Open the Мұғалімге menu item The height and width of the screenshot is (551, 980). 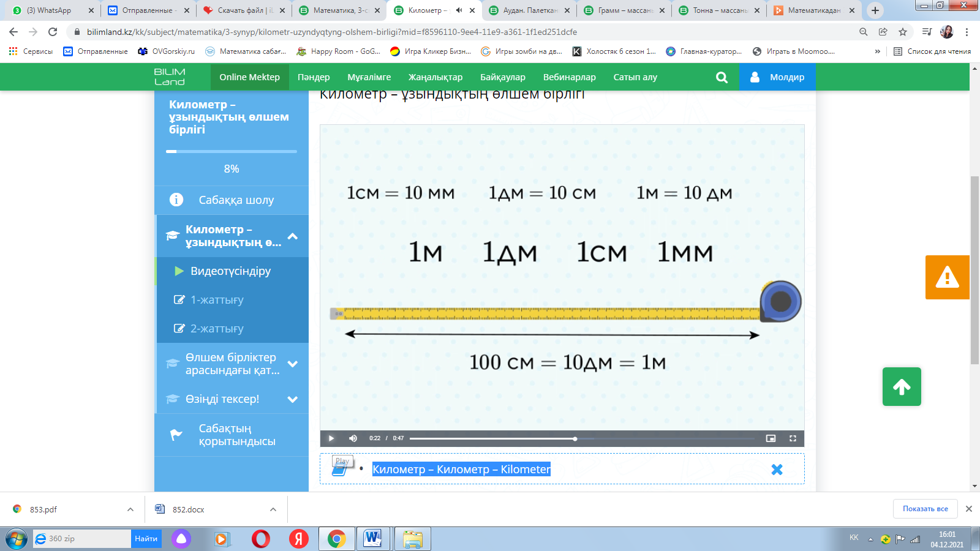pyautogui.click(x=369, y=77)
